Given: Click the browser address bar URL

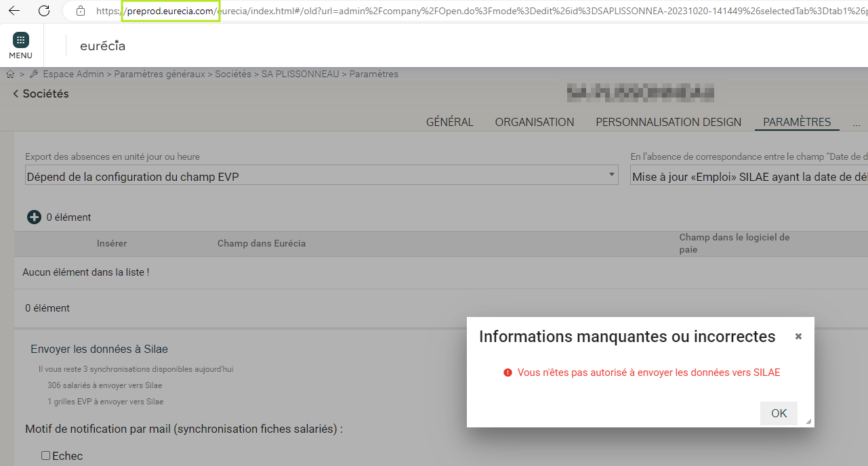Looking at the screenshot, I should [474, 11].
